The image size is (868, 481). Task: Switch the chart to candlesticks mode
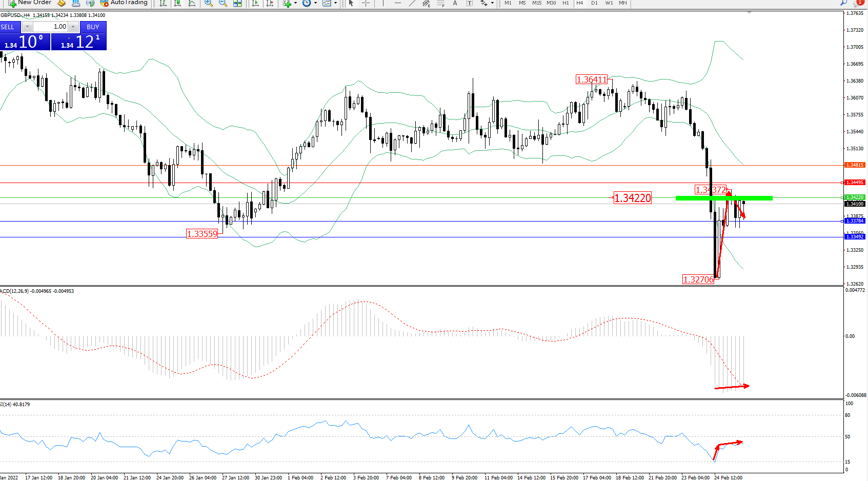pyautogui.click(x=177, y=3)
